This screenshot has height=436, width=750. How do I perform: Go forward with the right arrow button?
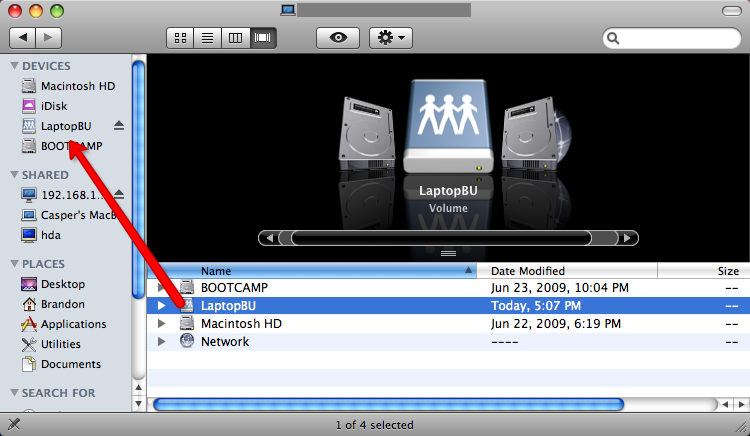click(49, 38)
